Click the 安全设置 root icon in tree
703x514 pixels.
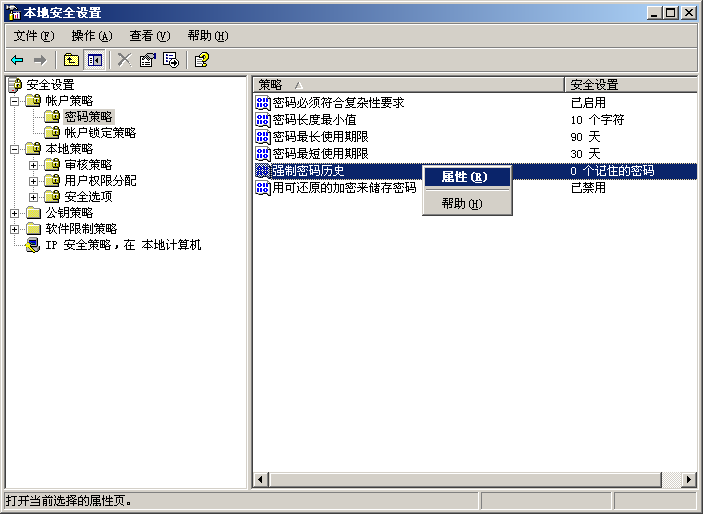click(15, 84)
